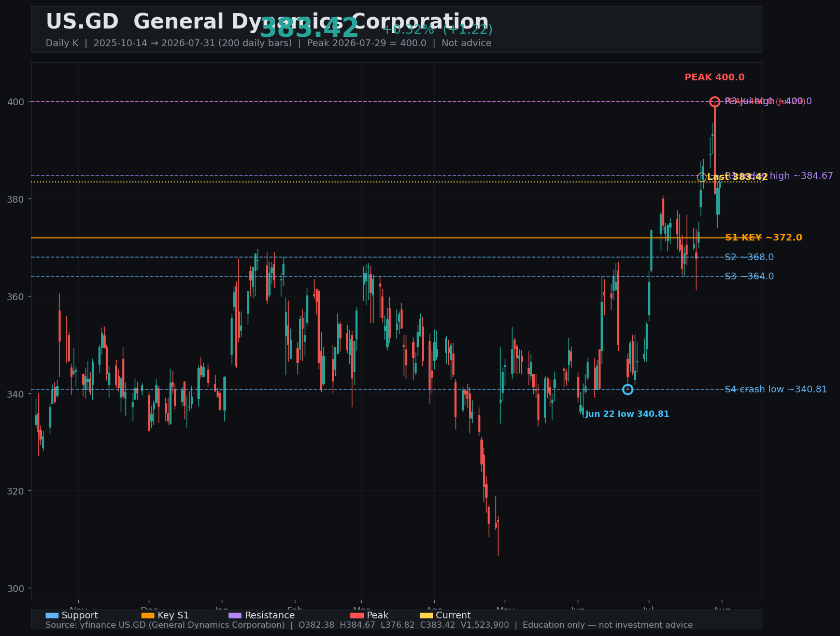This screenshot has width=840, height=636.
Task: Pick the red Peak legend swatch
Action: [357, 615]
